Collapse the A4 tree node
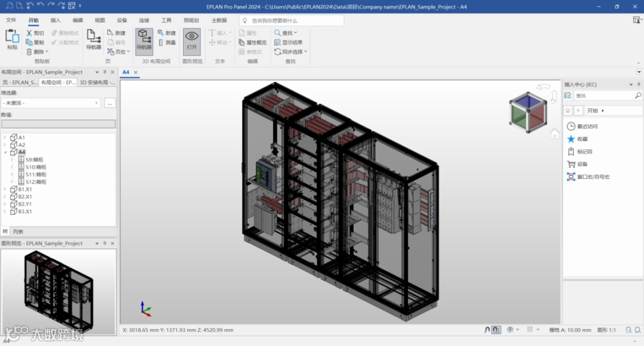 point(5,152)
